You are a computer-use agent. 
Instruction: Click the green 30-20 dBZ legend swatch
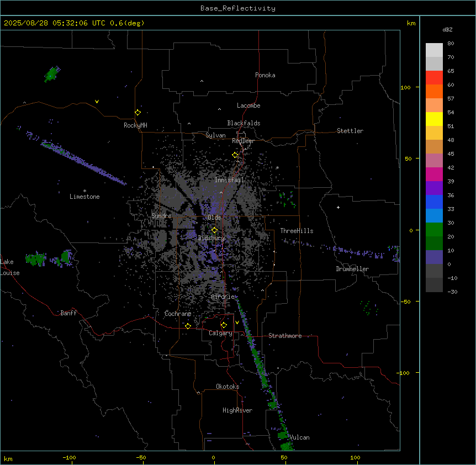[434, 230]
